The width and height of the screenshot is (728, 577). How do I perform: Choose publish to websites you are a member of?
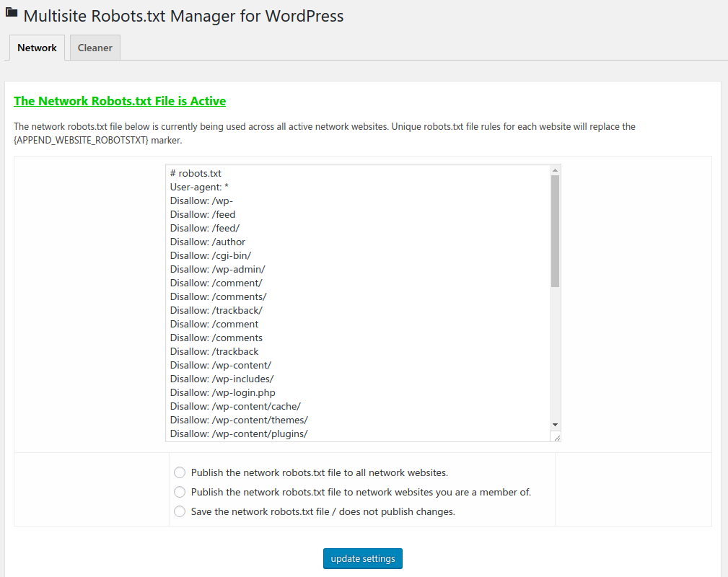(180, 492)
